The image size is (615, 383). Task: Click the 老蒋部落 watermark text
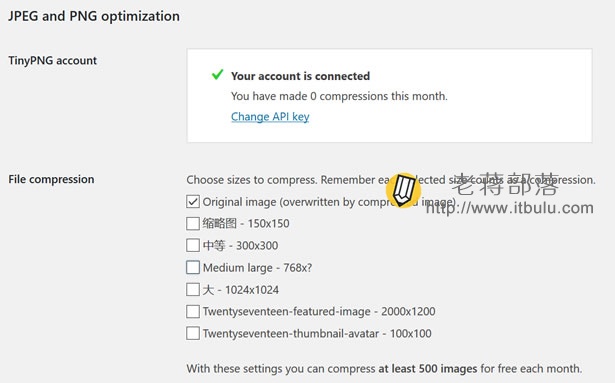(505, 184)
